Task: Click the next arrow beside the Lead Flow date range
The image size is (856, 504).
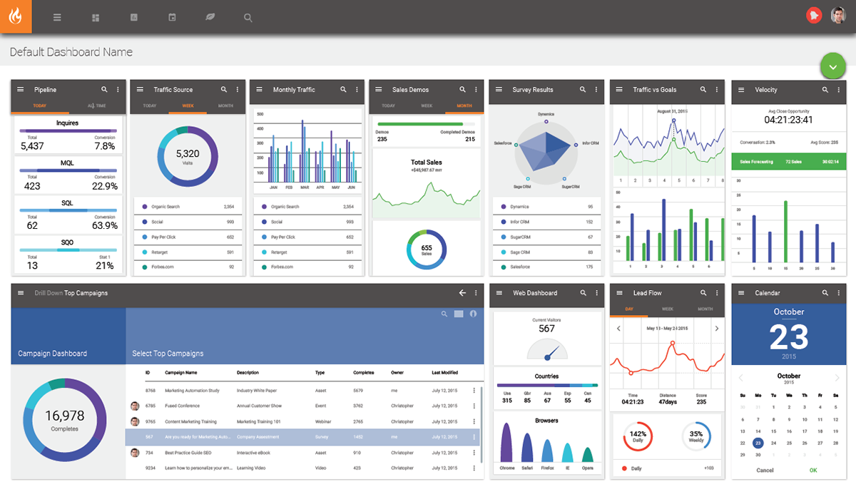Action: 715,329
